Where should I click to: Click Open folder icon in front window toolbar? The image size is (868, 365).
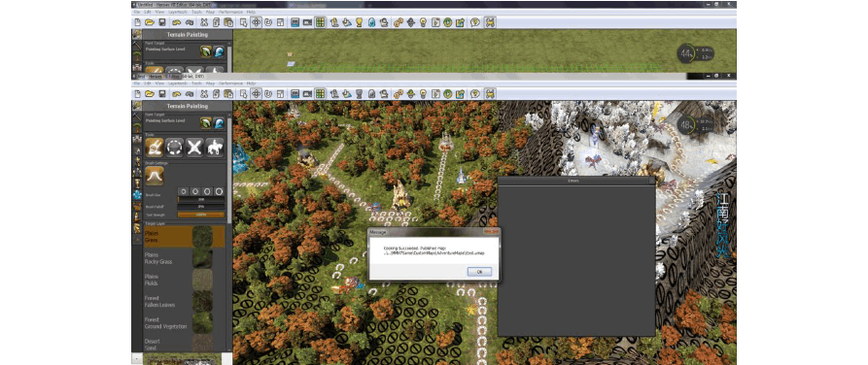point(150,93)
